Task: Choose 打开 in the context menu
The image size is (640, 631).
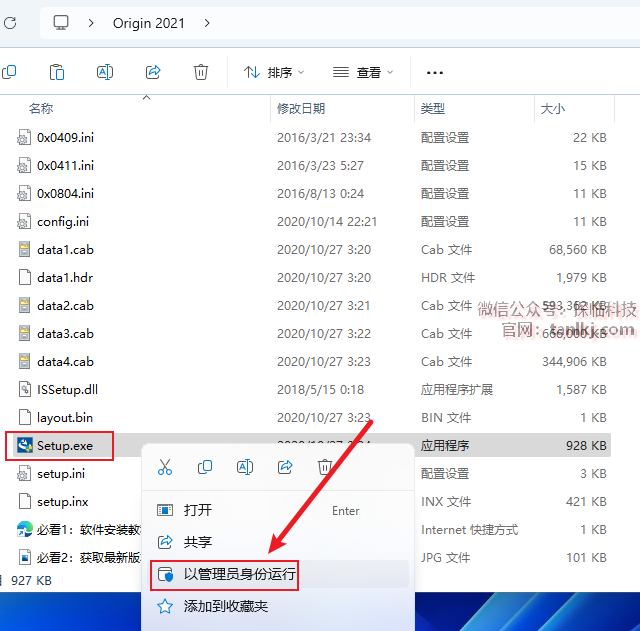Action: 198,510
